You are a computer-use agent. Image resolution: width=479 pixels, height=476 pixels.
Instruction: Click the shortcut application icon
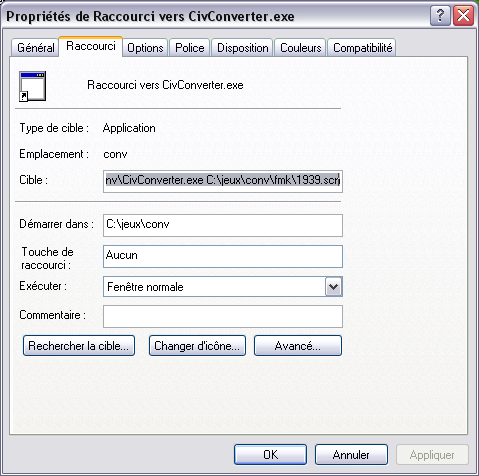(x=32, y=86)
